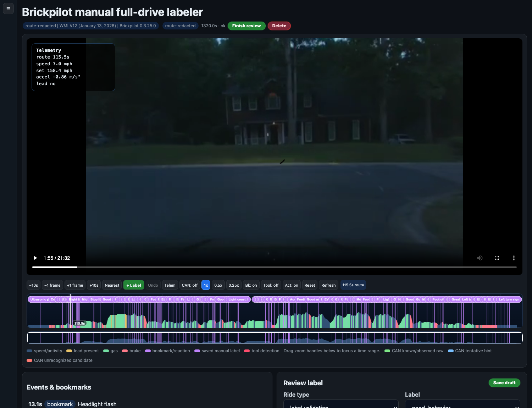The image size is (532, 408).
Task: Click Reset zoom button
Action: [310, 285]
